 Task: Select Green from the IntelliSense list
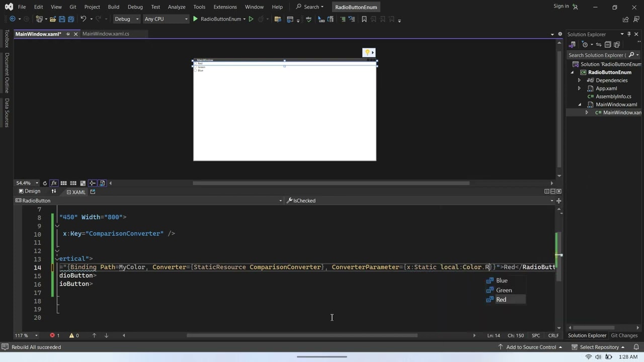click(x=505, y=290)
